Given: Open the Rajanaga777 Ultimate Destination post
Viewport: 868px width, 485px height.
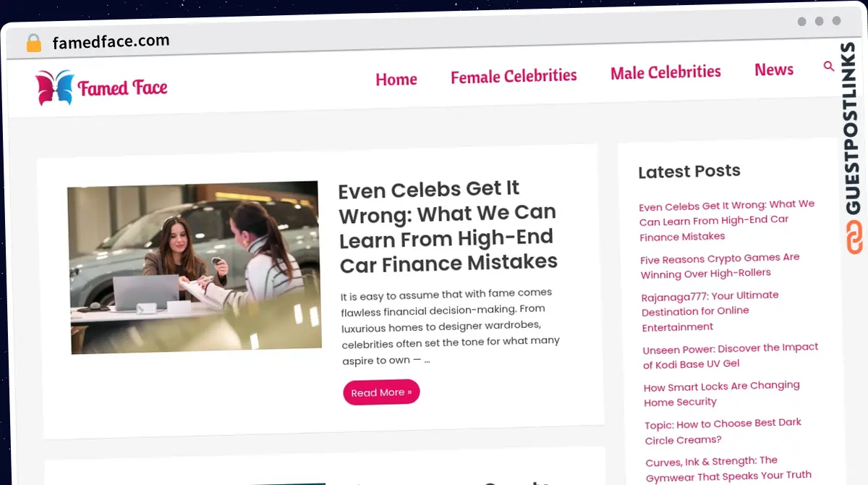Looking at the screenshot, I should pyautogui.click(x=710, y=311).
